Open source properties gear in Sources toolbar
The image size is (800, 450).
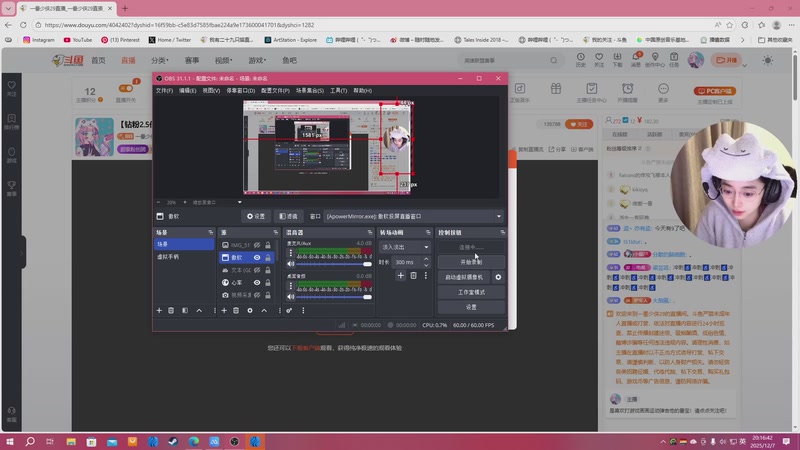250,310
